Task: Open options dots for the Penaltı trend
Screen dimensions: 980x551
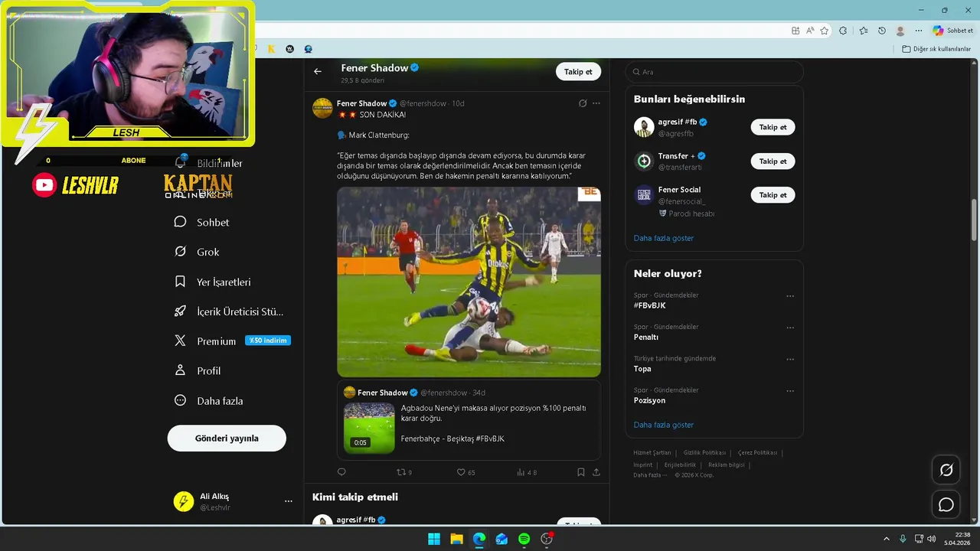Action: tap(790, 328)
